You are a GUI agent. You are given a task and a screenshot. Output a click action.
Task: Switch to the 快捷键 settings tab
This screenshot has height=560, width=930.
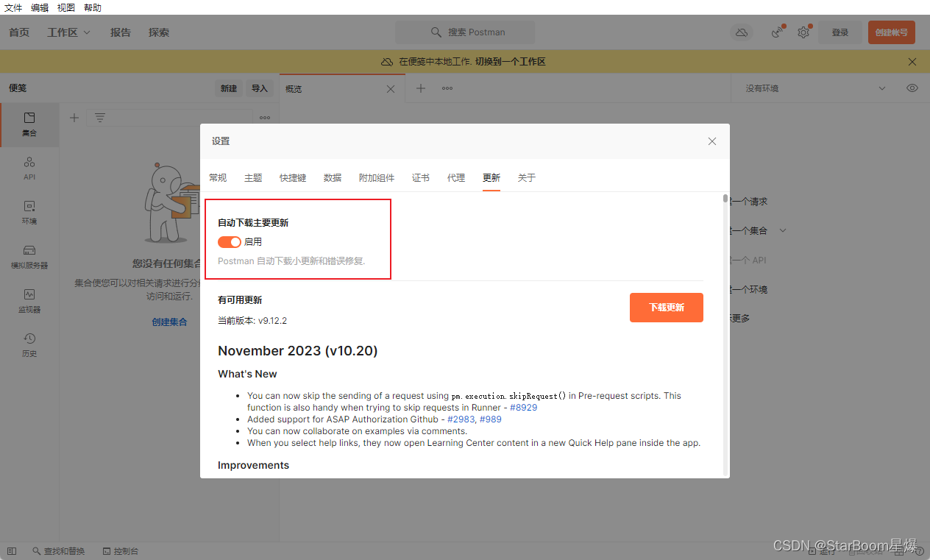click(x=293, y=178)
